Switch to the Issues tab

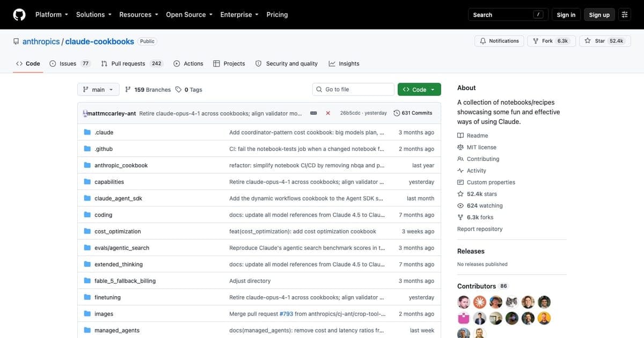(x=70, y=63)
